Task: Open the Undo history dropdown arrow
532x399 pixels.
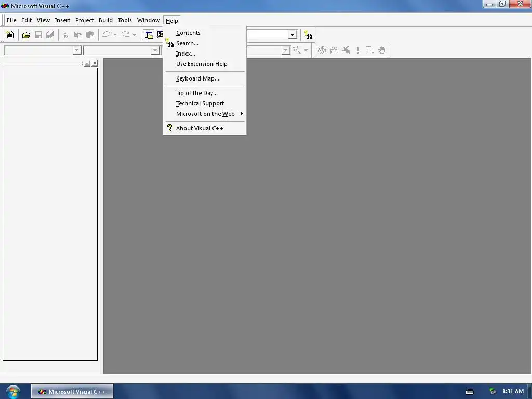Action: point(115,35)
